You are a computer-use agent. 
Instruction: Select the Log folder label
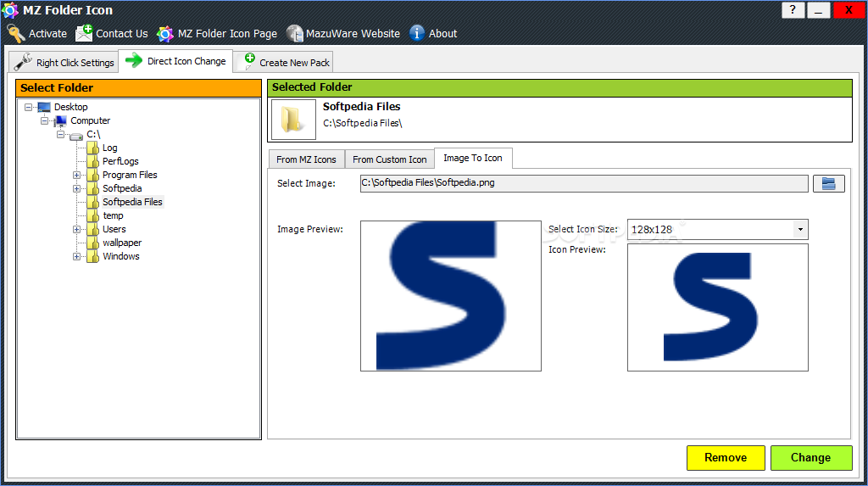click(x=109, y=148)
